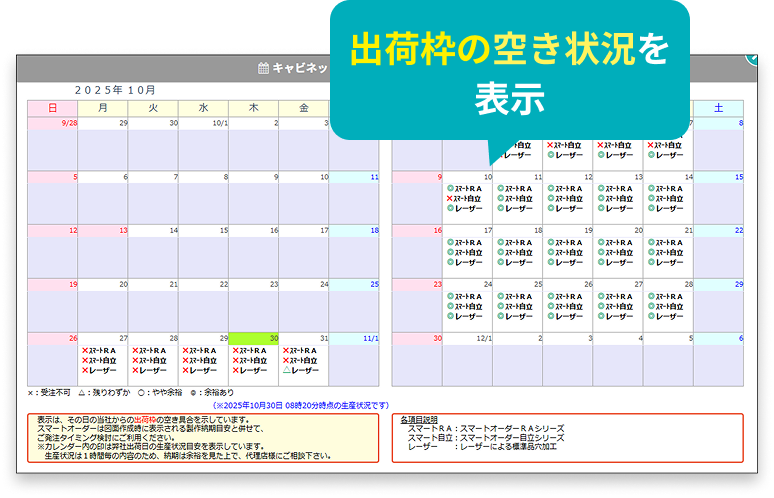
Task: Click the △：残りわずか legend entry
Action: coord(104,393)
